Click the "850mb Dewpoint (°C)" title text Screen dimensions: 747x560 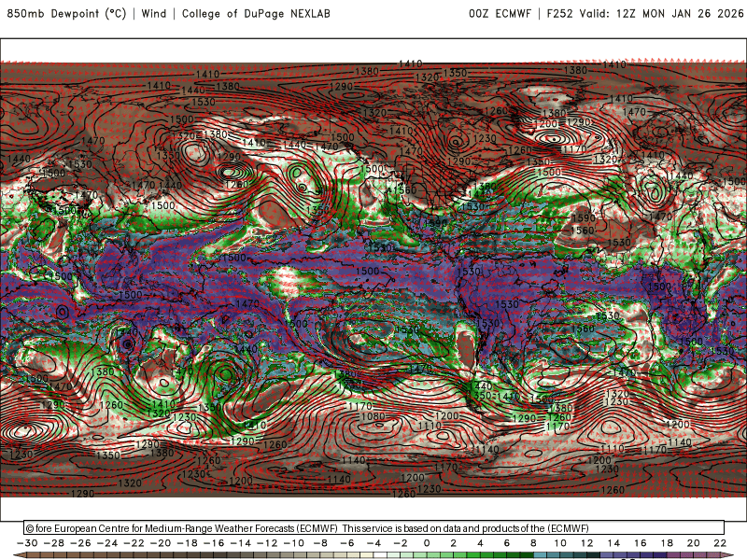pos(66,13)
